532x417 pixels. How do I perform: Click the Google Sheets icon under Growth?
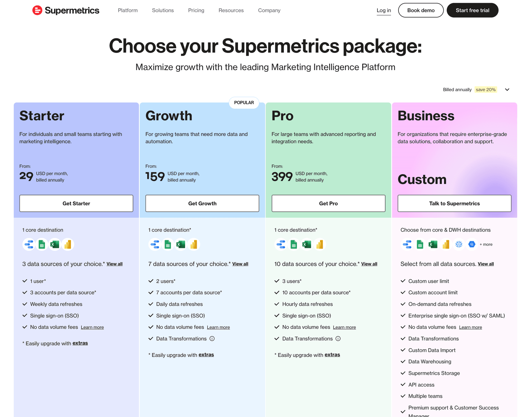click(x=168, y=244)
